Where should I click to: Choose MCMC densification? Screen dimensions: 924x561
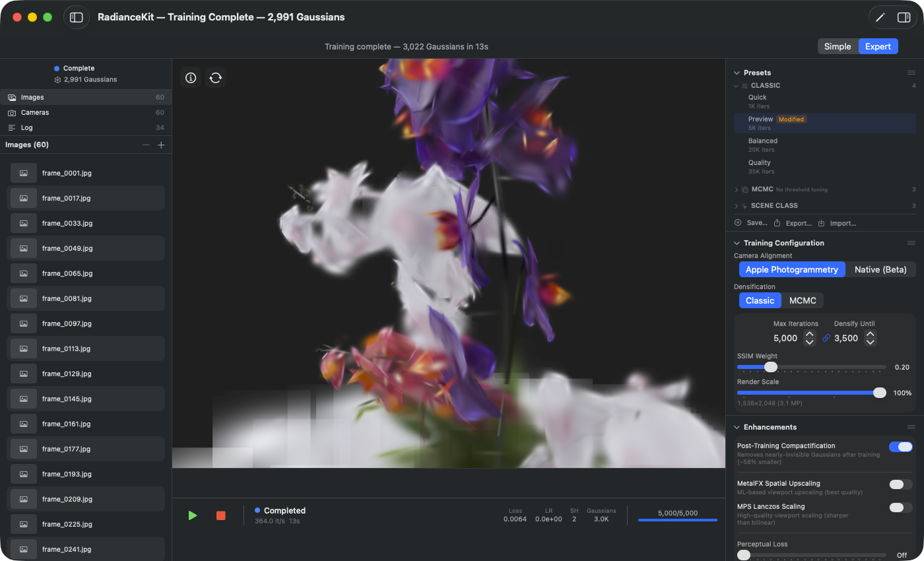tap(803, 300)
